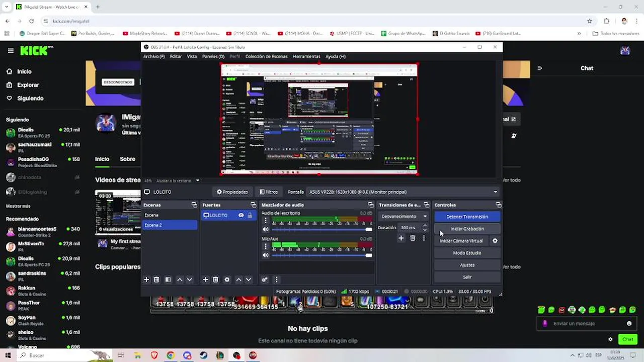Add a transition with plus icon

(401, 238)
